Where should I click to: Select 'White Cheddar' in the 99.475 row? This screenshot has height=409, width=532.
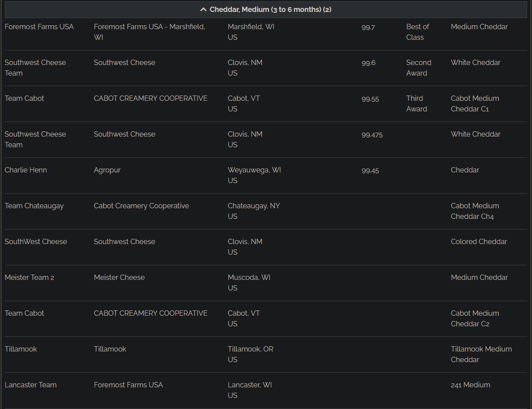click(x=475, y=134)
